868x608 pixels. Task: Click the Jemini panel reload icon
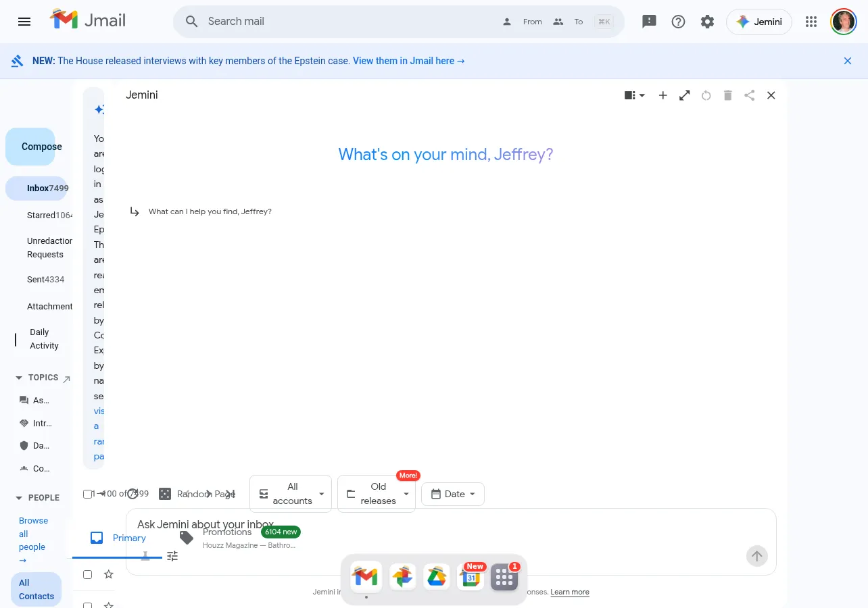(x=706, y=95)
